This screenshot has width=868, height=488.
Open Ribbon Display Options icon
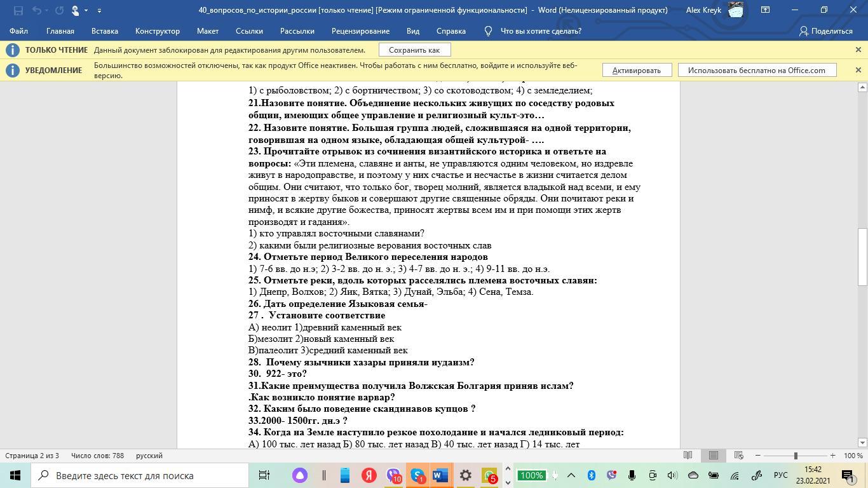tap(766, 10)
